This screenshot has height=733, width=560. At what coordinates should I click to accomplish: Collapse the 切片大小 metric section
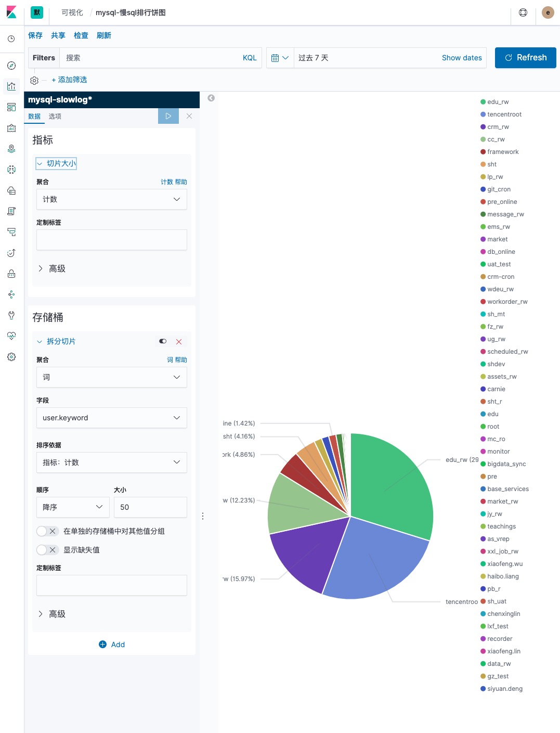(56, 163)
